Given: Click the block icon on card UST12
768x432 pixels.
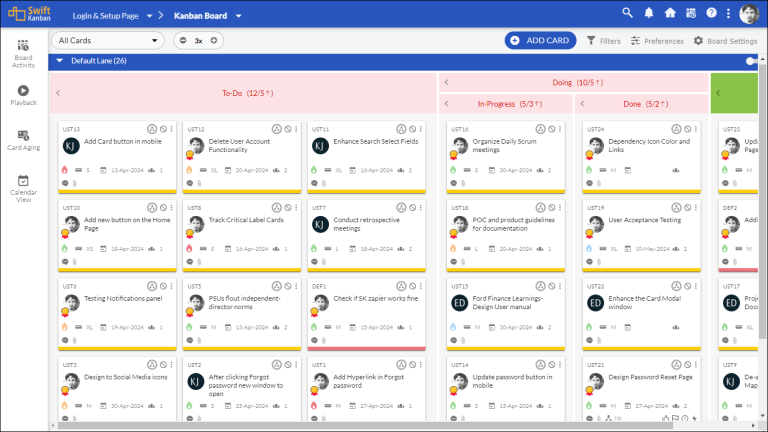Looking at the screenshot, I should coord(288,129).
